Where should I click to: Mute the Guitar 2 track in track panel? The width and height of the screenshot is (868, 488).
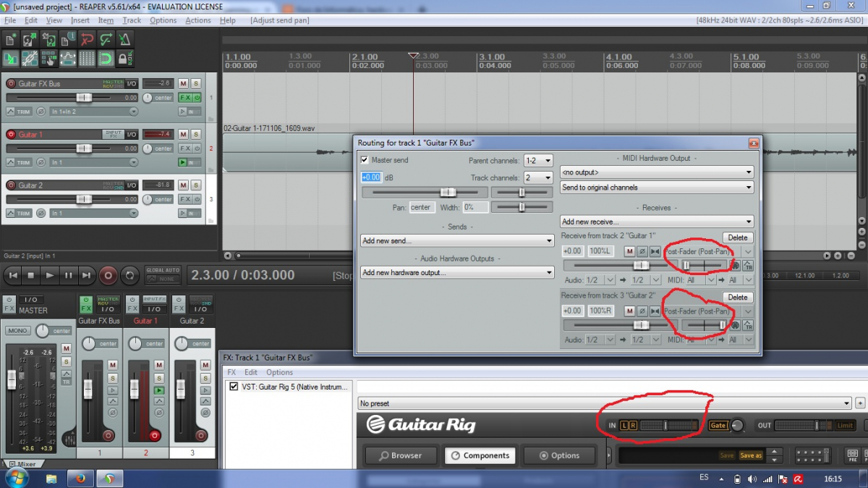pos(183,185)
